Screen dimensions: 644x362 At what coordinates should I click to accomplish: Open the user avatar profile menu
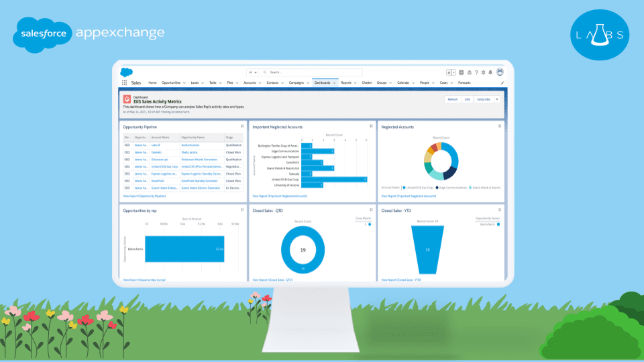pyautogui.click(x=500, y=72)
